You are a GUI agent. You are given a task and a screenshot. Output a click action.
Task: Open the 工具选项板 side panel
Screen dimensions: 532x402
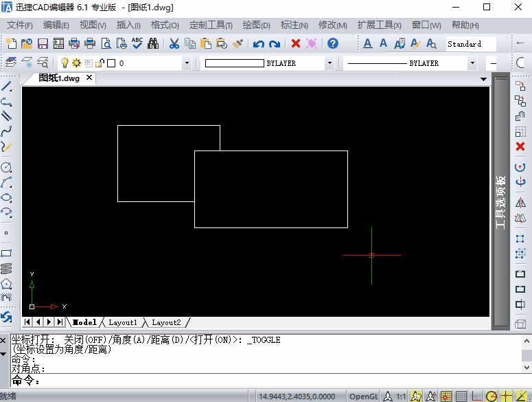[501, 202]
